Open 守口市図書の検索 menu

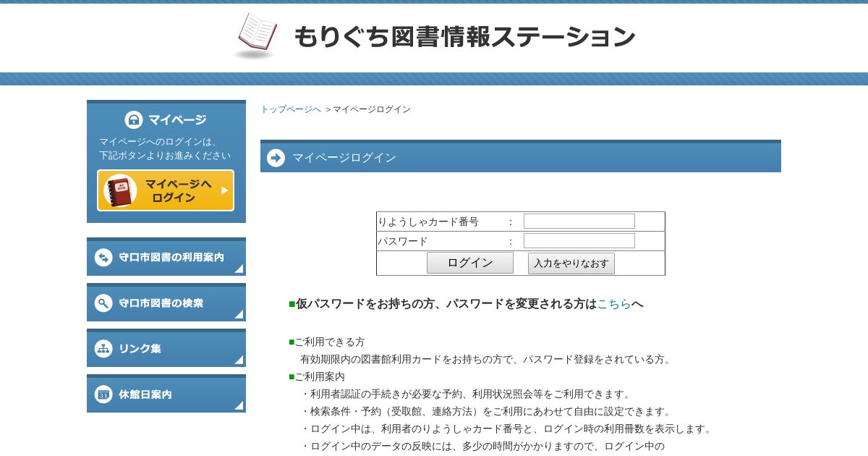pos(166,303)
